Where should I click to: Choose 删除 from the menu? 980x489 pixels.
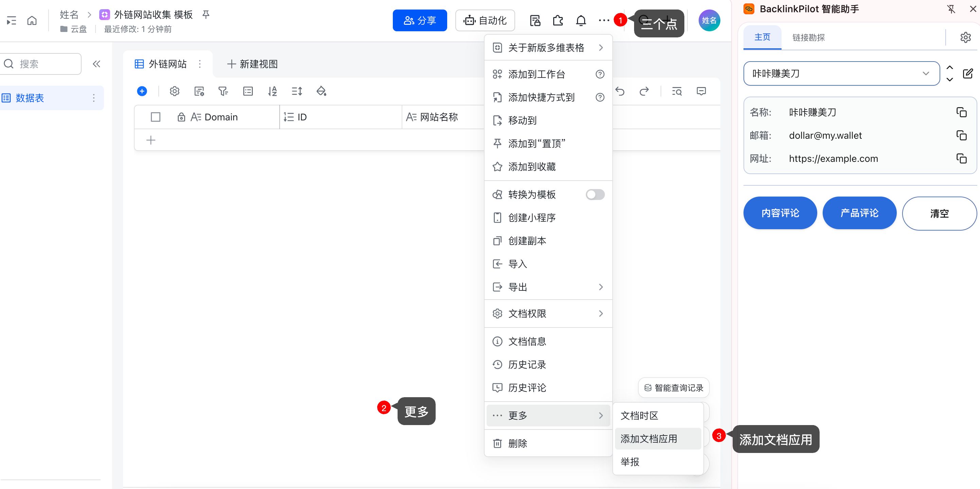(548, 443)
